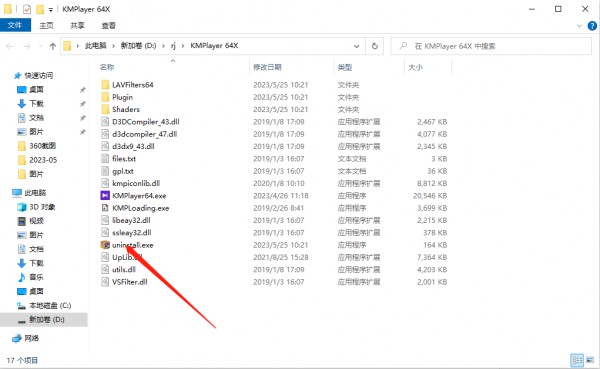Select the Shaders folder icon
Viewport: 600px width, 369px height.
(x=105, y=109)
